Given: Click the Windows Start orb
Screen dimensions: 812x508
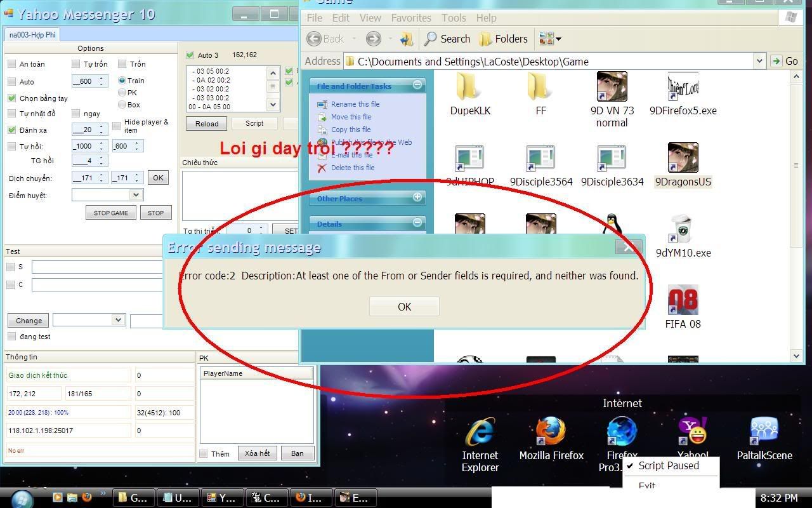Looking at the screenshot, I should point(22,498).
